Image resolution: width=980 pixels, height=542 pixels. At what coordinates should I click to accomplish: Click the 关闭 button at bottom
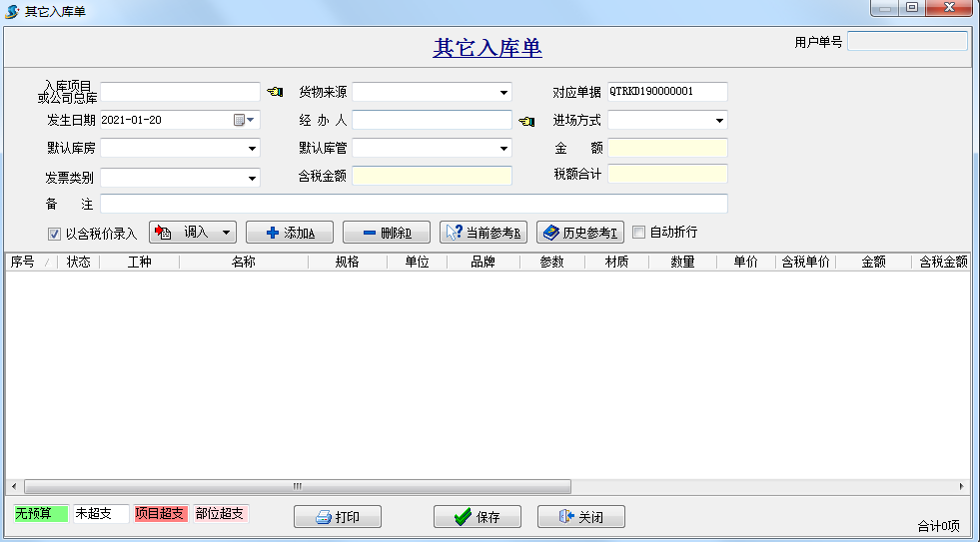pos(581,517)
